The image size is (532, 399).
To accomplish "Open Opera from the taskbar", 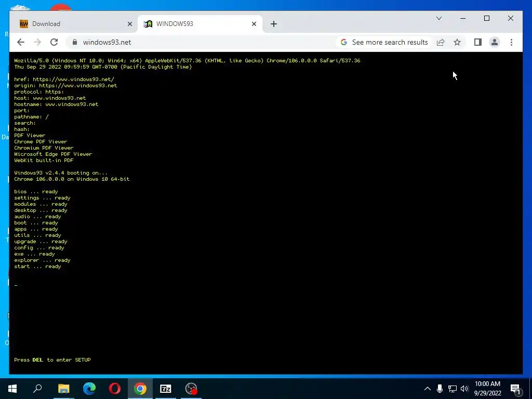I will (115, 389).
